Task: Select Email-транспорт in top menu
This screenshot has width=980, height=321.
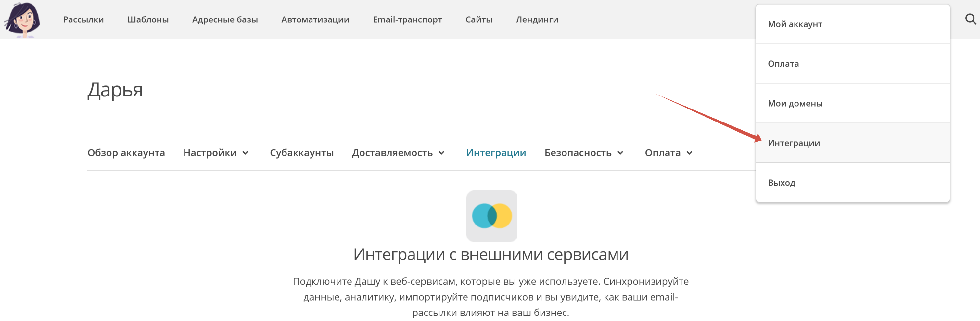Action: (x=407, y=19)
